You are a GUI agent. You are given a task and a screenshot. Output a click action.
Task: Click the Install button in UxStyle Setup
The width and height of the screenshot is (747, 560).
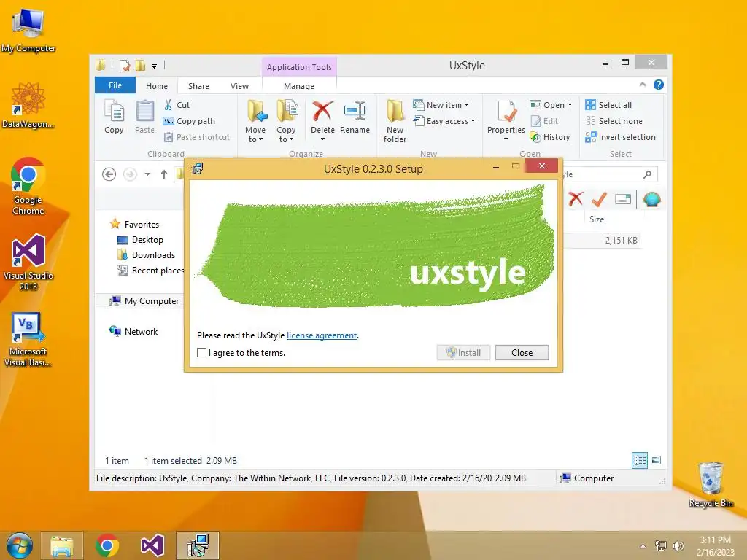pyautogui.click(x=463, y=352)
